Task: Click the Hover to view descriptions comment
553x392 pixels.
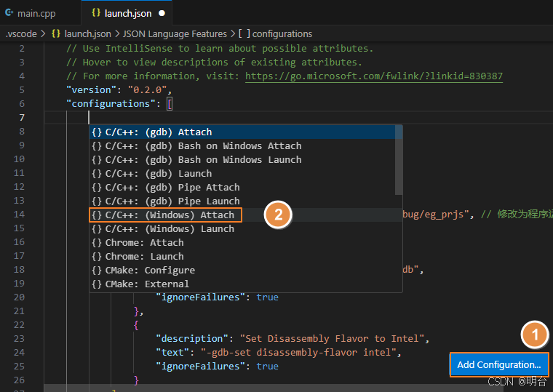Action: point(214,62)
